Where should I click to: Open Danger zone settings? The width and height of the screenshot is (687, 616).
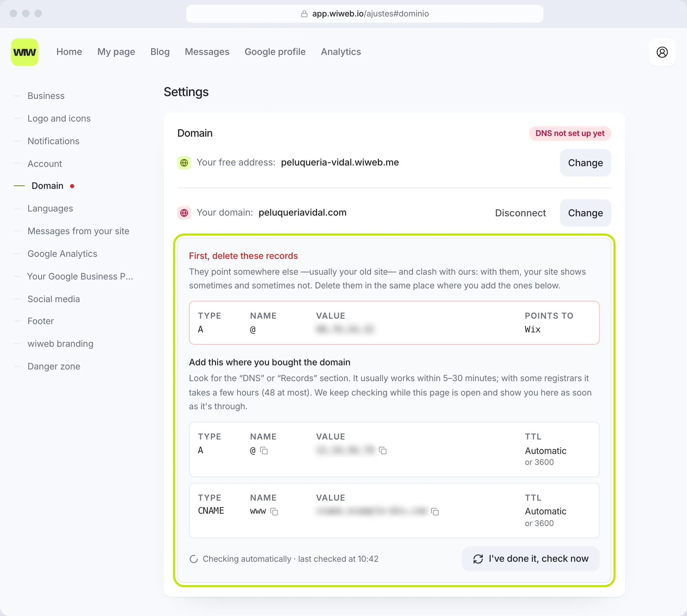tap(54, 366)
